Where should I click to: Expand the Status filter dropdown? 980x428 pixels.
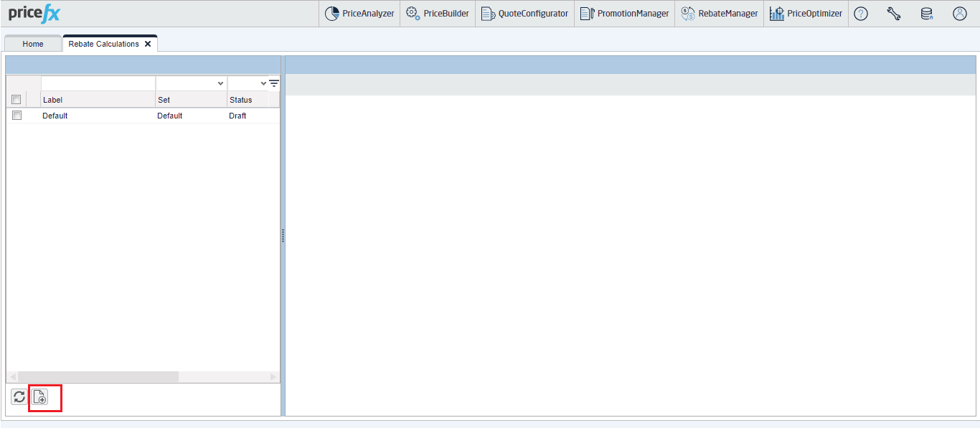[x=263, y=84]
